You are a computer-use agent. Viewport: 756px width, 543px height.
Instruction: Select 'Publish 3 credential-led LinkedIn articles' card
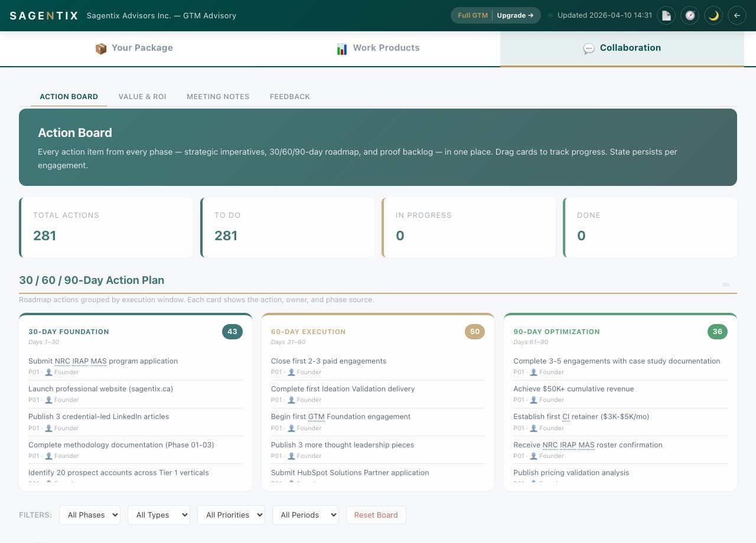pos(135,421)
